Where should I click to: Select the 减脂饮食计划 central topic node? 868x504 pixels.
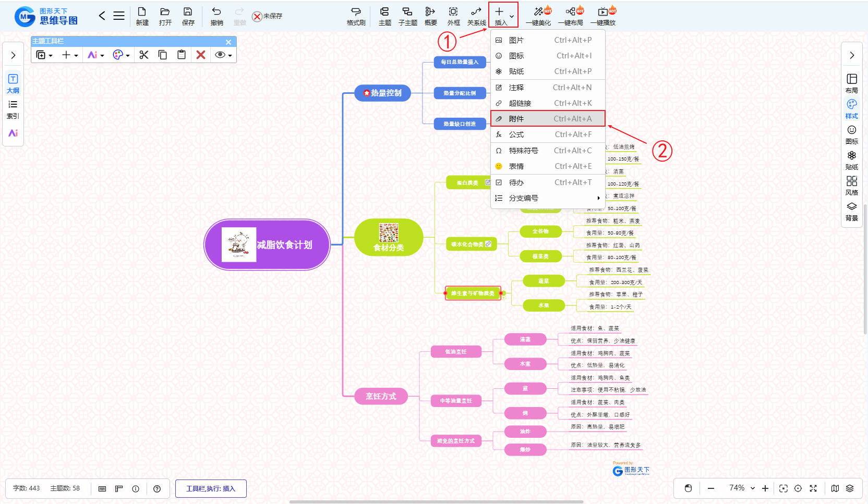click(x=267, y=244)
